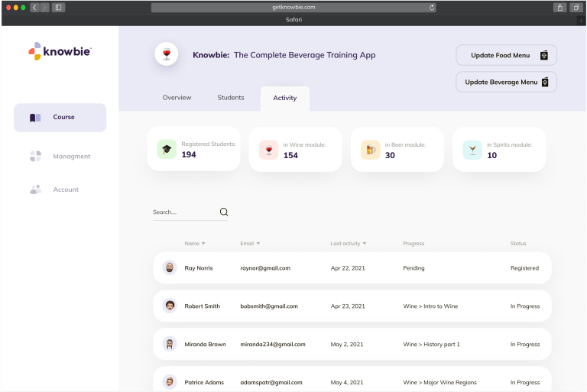Click the wine glass app icon in header
Screen dimensions: 587x392
(167, 53)
